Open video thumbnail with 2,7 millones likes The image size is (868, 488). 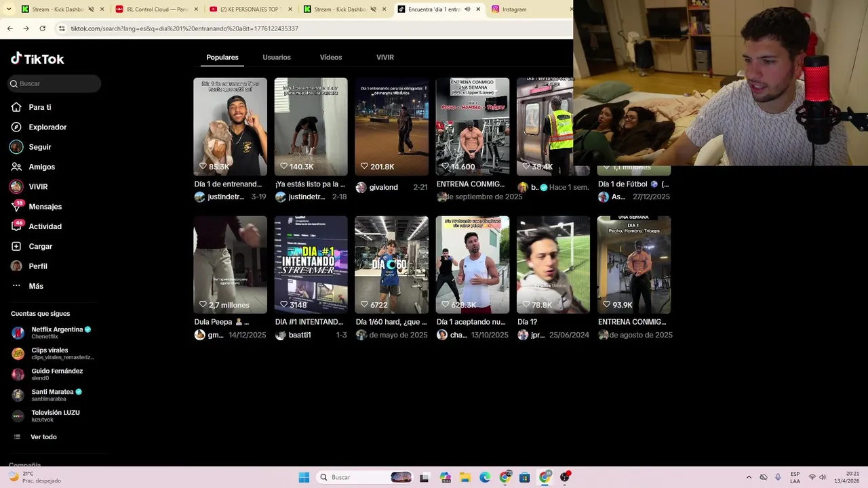point(230,265)
